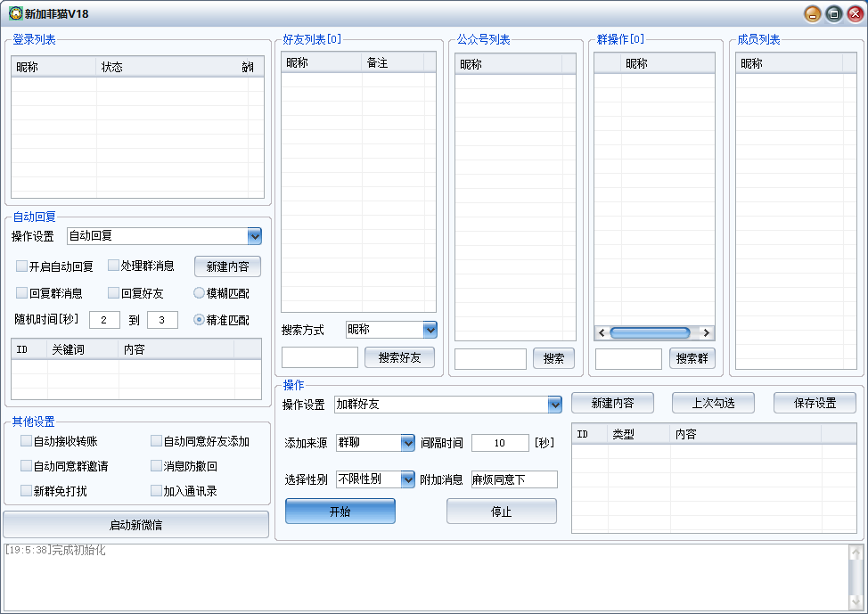Minimize the window with the orange button
Screen dimensions: 868x614
click(x=812, y=13)
